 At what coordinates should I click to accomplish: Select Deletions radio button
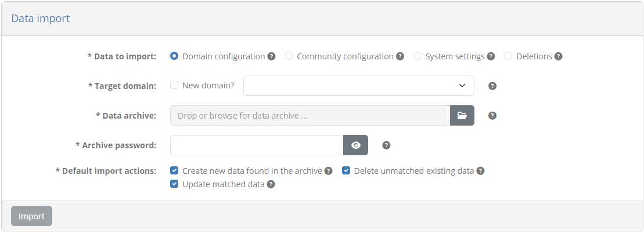(508, 56)
